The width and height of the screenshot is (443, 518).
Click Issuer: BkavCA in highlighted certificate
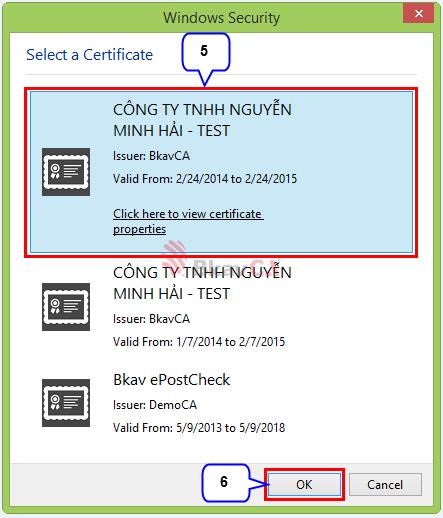click(x=151, y=156)
